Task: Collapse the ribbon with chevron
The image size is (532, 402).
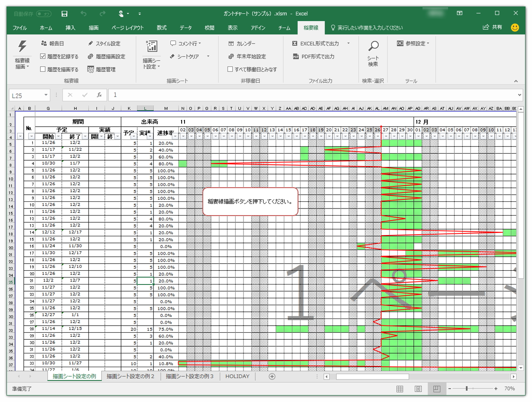Action: point(516,81)
